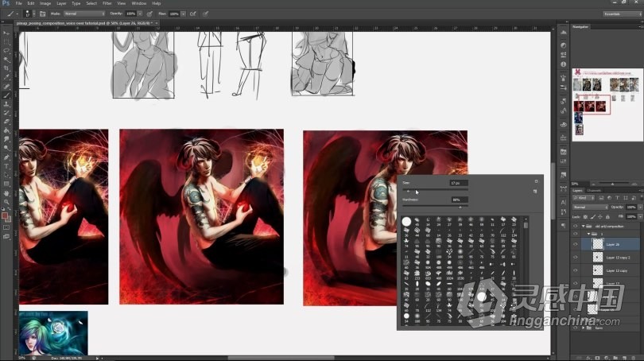Select the hard round brush preset thumbnail

pyautogui.click(x=406, y=221)
